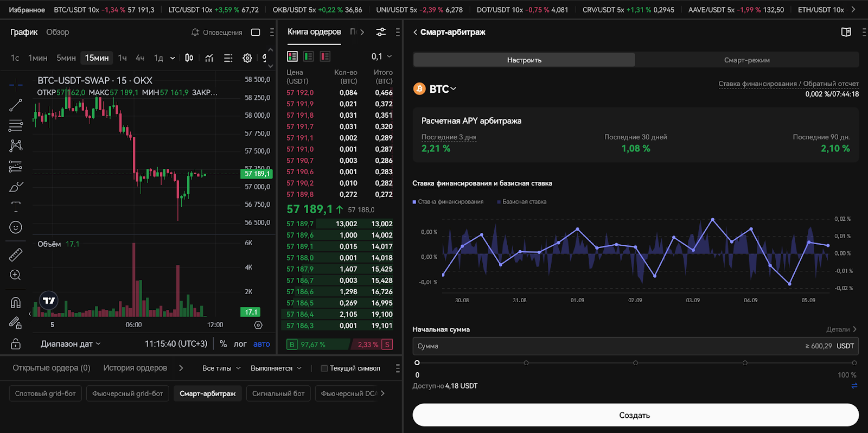Select the horizontal lines tool

pos(16,125)
